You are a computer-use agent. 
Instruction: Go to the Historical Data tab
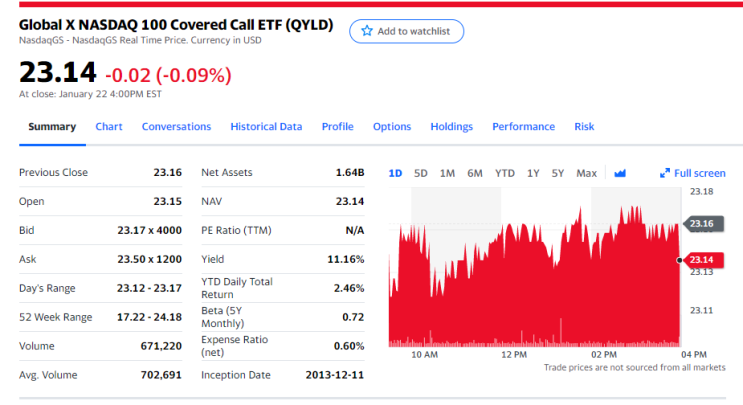266,126
